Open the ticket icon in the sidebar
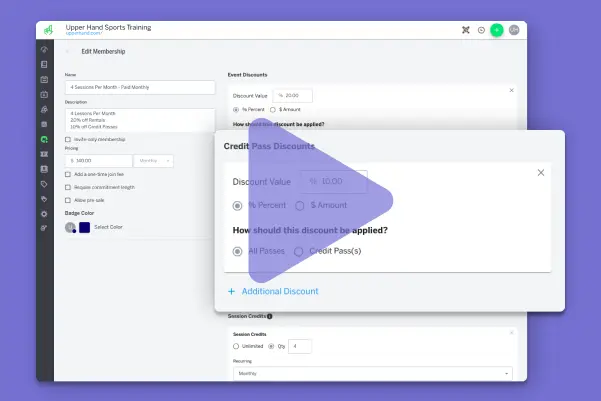 44,154
